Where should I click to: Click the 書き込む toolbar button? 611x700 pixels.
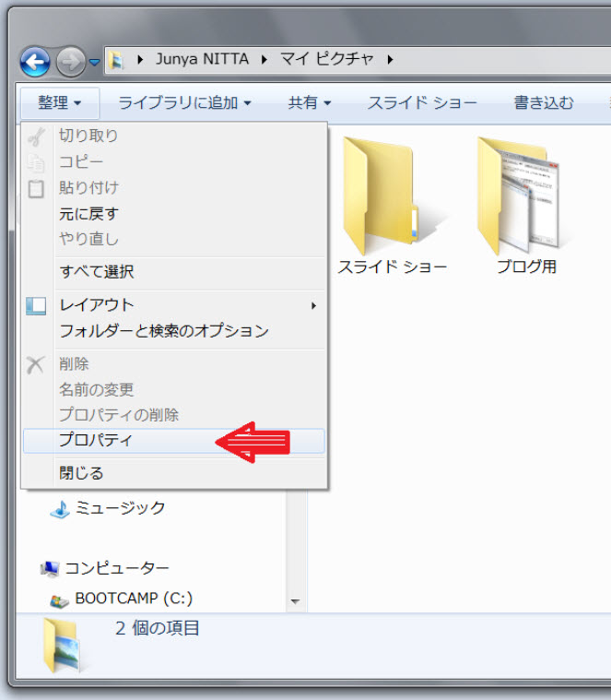click(544, 102)
